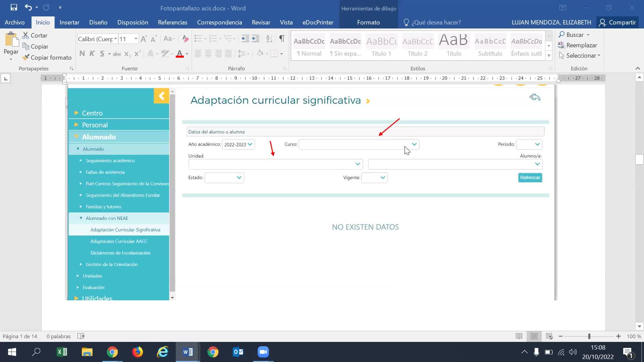Click the bullet list icon
The height and width of the screenshot is (362, 644).
[x=198, y=39]
